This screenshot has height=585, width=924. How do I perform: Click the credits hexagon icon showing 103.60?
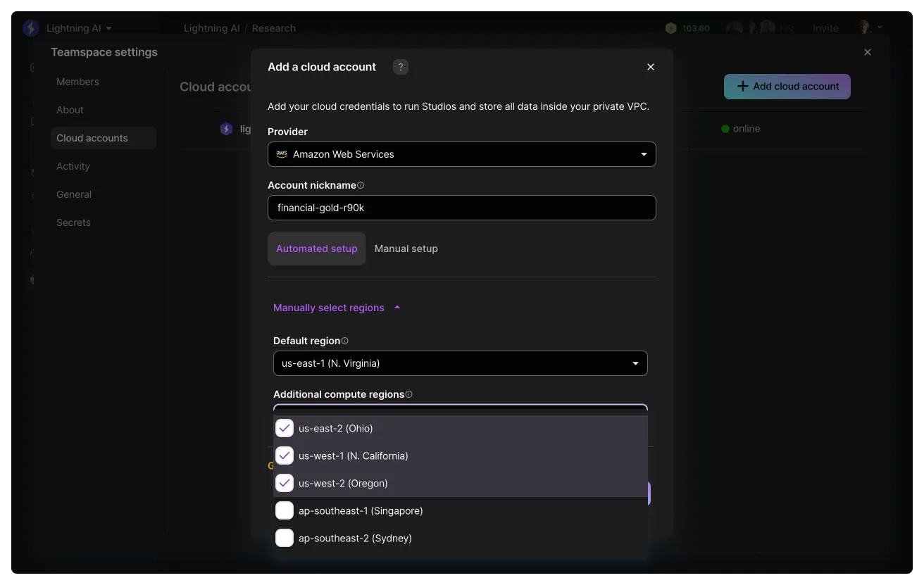coord(671,28)
